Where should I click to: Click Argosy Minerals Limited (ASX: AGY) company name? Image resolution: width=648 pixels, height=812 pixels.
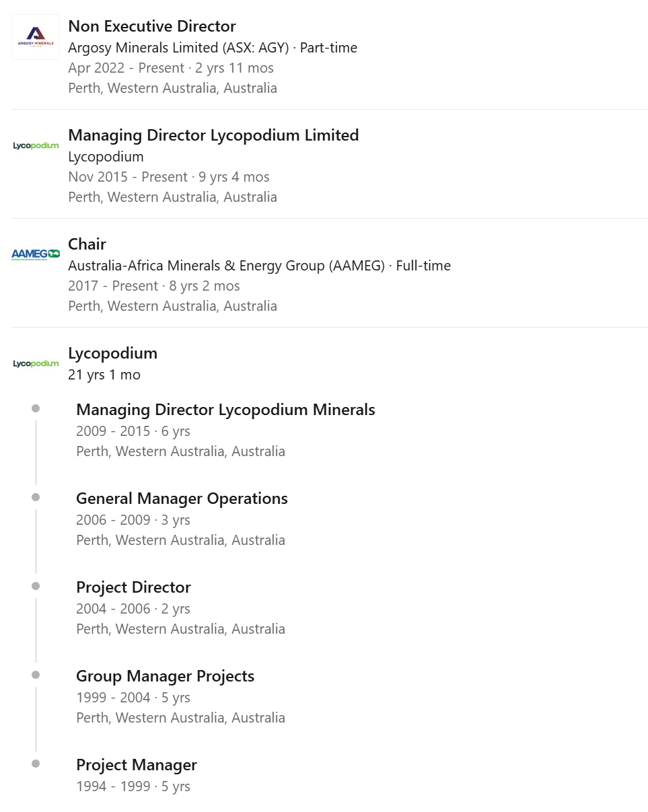tap(178, 48)
